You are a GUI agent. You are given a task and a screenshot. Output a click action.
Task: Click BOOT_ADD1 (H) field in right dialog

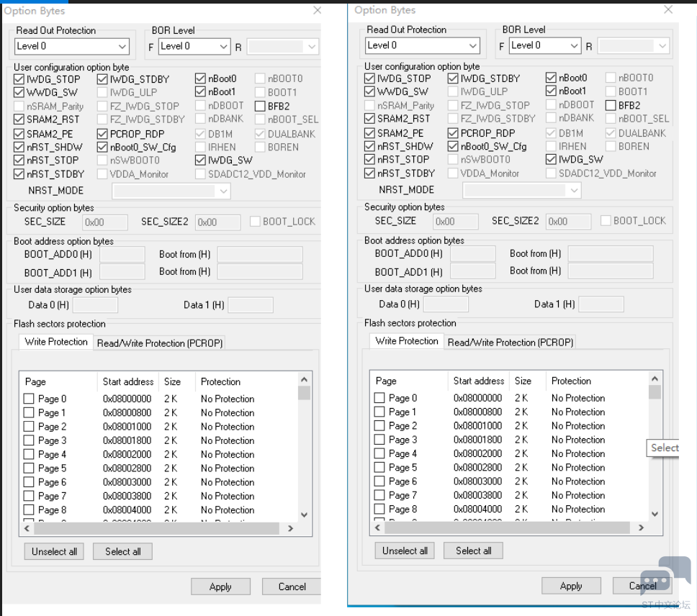pyautogui.click(x=473, y=271)
